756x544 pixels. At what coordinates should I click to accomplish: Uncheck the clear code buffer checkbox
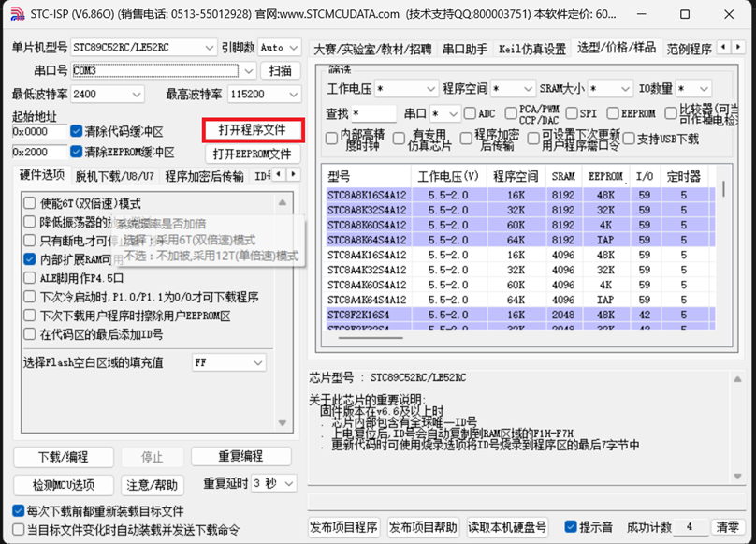click(76, 132)
